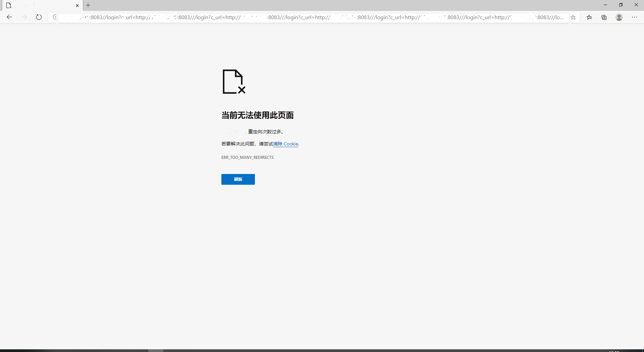Go back using the back arrow
Screen dimensions: 644x352
tap(9, 17)
